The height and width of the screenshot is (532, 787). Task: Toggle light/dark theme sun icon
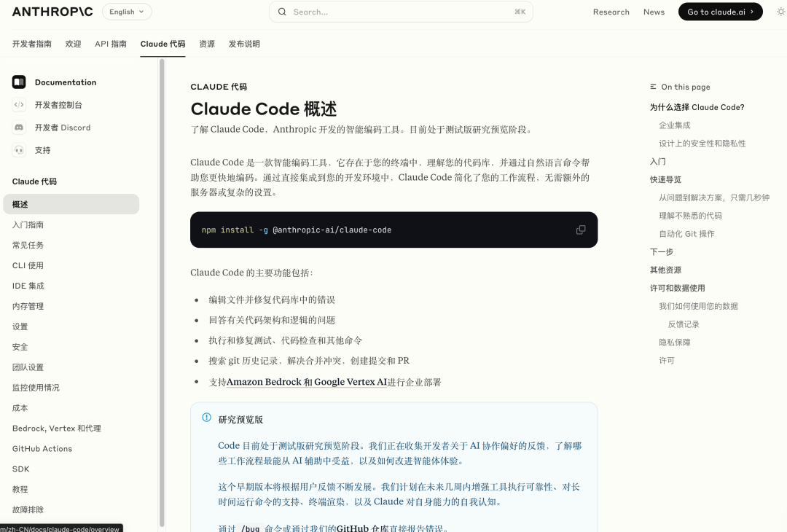[x=780, y=12]
